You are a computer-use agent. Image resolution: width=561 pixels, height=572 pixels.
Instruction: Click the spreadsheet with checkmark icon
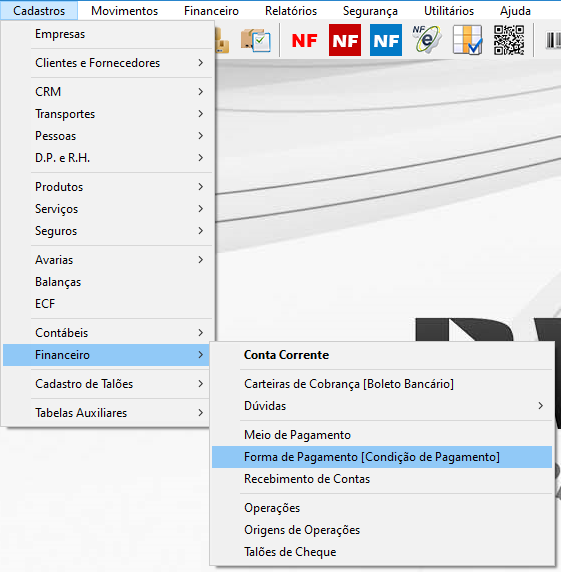(x=468, y=40)
